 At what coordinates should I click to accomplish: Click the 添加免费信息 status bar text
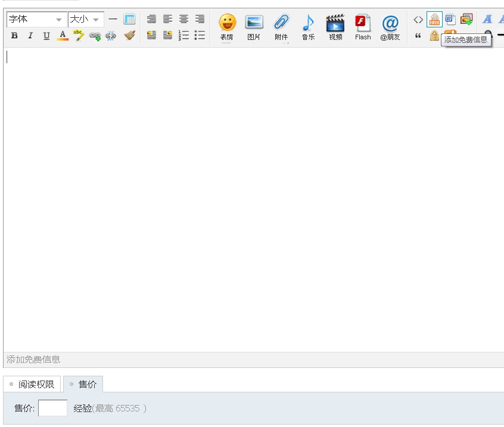click(x=33, y=360)
